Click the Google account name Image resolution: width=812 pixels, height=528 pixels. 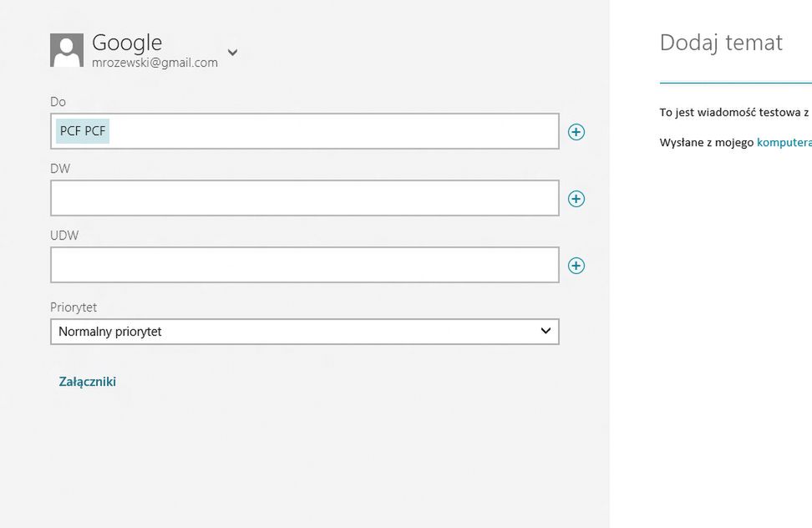tap(127, 43)
